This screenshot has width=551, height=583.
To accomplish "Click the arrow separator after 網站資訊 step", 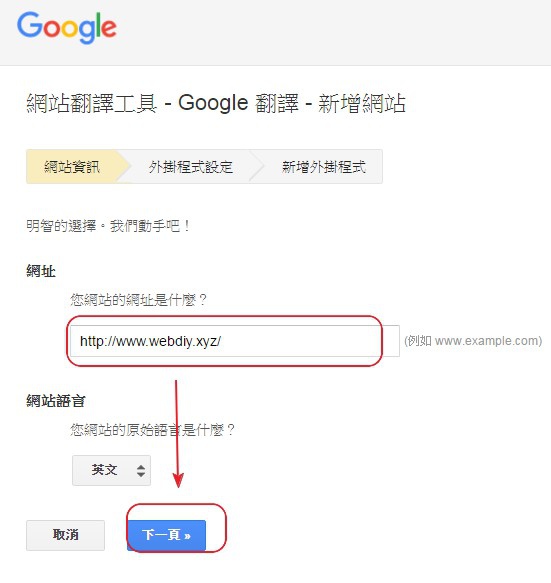I will click(124, 167).
